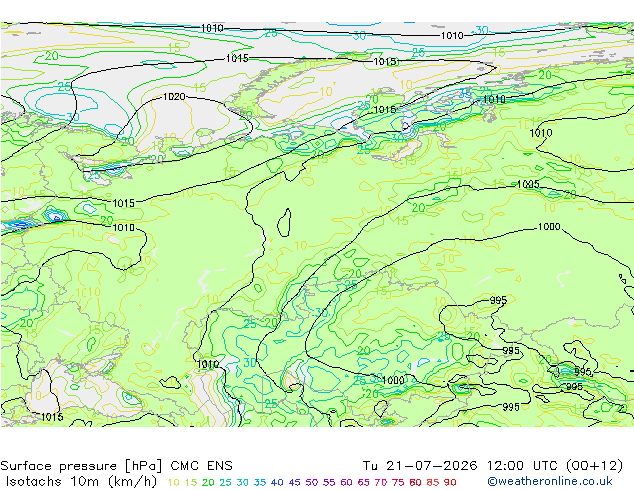This screenshot has width=634, height=490.
Task: Click the 1020 isobar label
Action: (x=174, y=97)
